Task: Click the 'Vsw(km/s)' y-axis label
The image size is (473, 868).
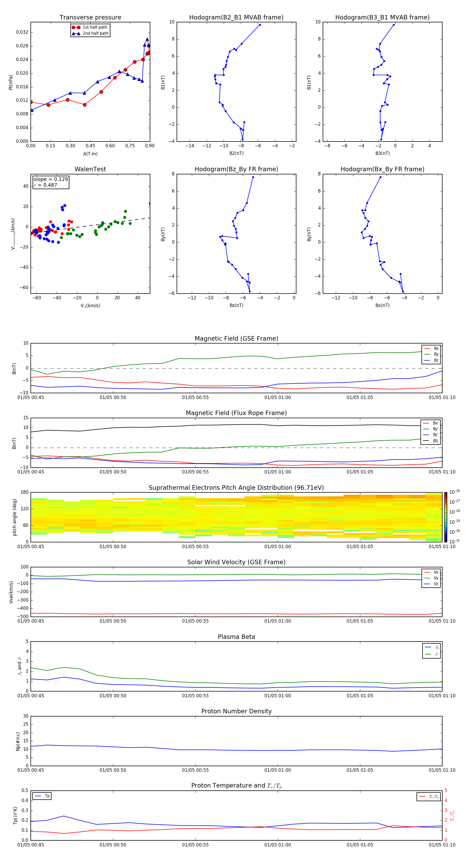Action: pos(11,592)
